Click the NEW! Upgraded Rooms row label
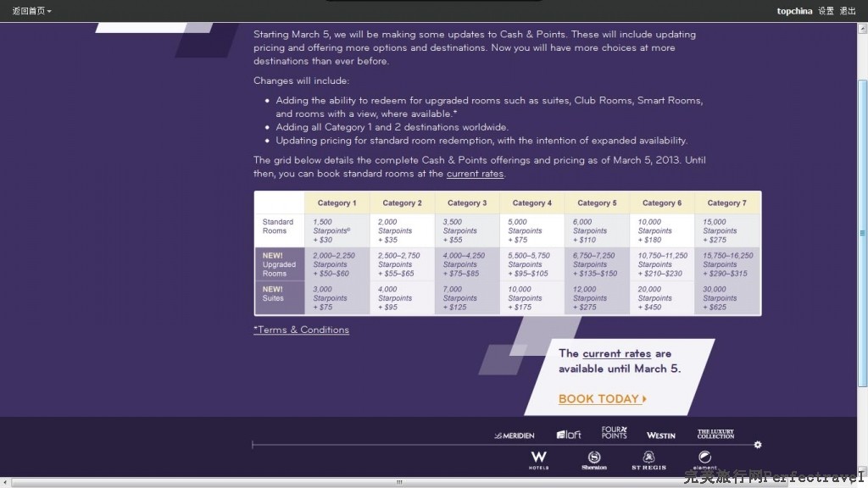This screenshot has height=488, width=868. pyautogui.click(x=279, y=264)
